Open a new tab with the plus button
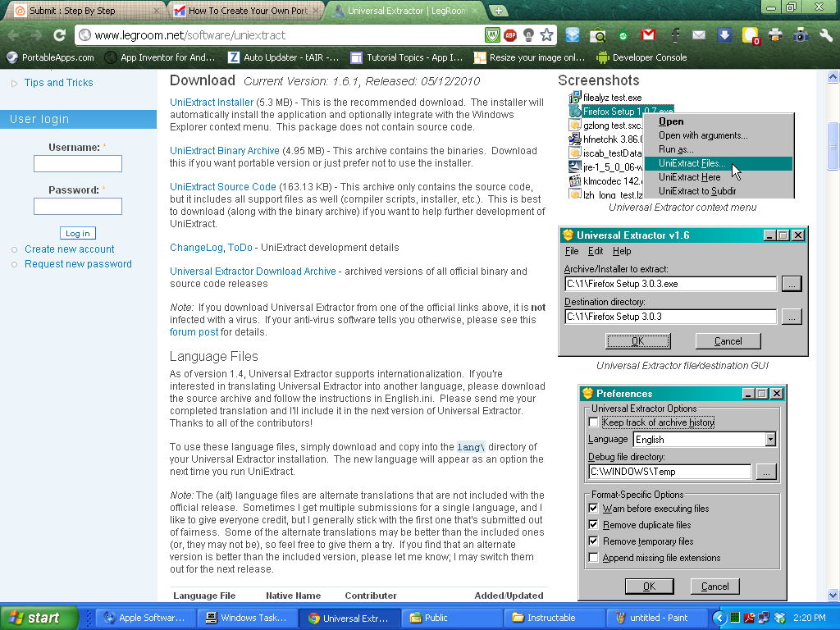This screenshot has width=840, height=630. pyautogui.click(x=498, y=10)
